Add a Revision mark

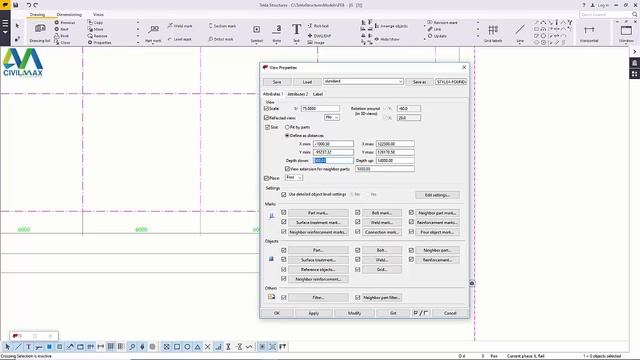click(x=442, y=22)
